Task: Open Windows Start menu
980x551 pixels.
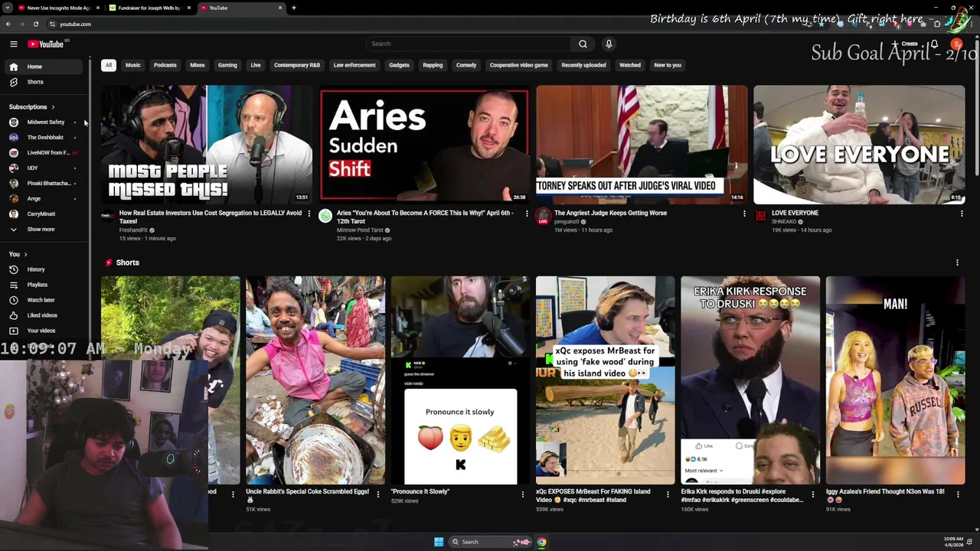Action: tap(439, 542)
